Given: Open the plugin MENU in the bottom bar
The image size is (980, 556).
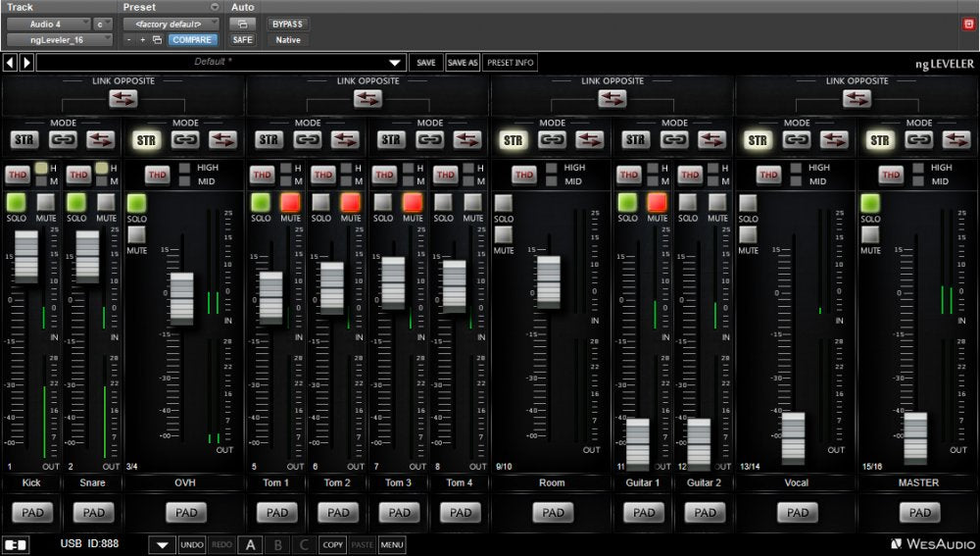Looking at the screenshot, I should click(x=392, y=544).
